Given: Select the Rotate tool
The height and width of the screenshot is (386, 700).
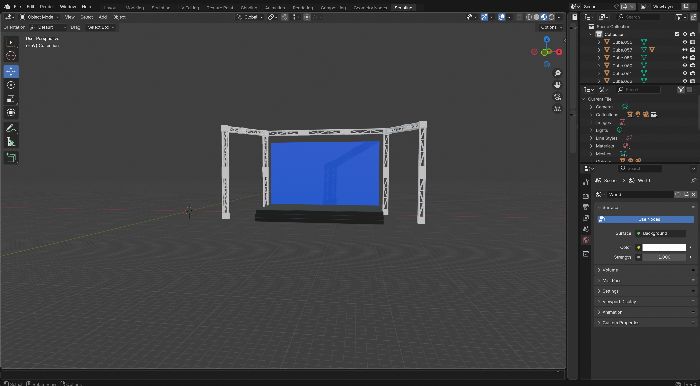Looking at the screenshot, I should [x=11, y=85].
